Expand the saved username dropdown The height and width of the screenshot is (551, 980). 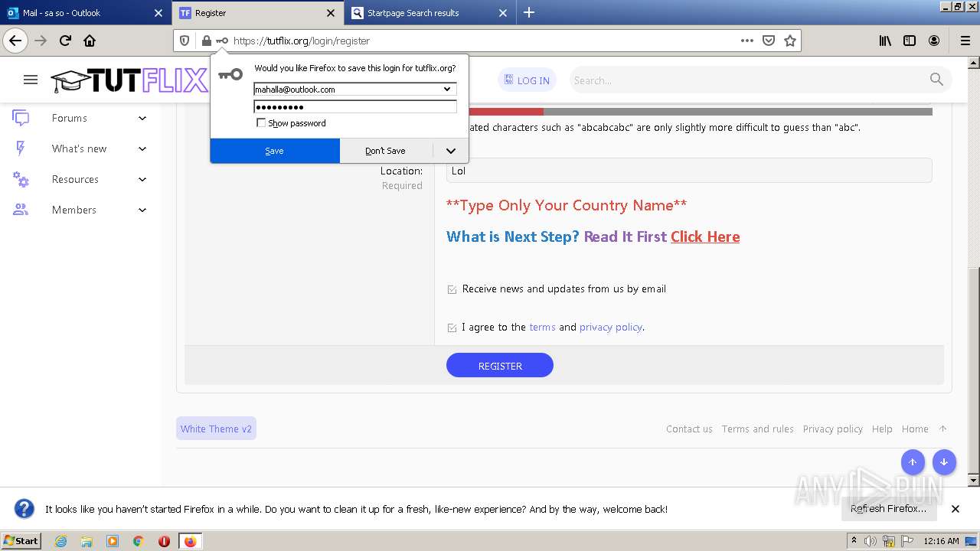[447, 89]
